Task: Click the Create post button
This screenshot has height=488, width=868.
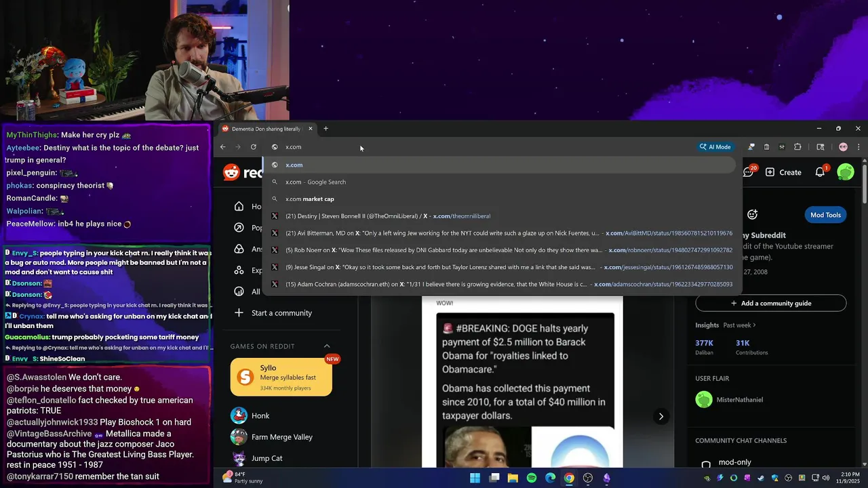Action: pyautogui.click(x=783, y=172)
